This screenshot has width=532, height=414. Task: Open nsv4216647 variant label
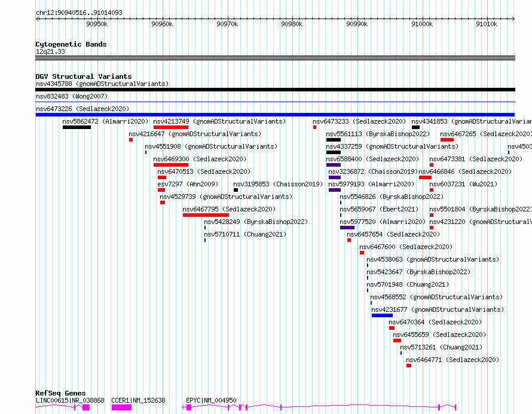point(195,134)
